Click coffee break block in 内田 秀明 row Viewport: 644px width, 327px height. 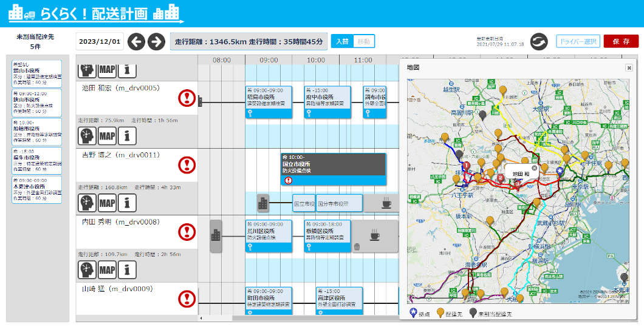point(375,235)
